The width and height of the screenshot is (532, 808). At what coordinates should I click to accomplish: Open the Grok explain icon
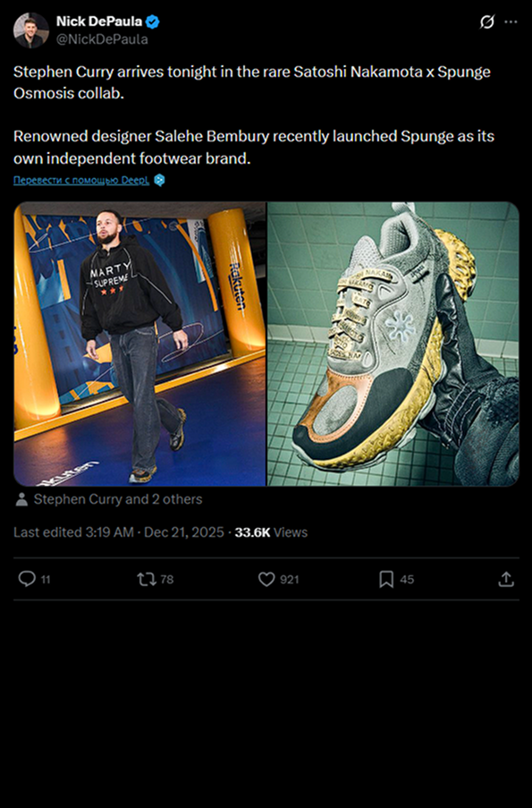(486, 22)
